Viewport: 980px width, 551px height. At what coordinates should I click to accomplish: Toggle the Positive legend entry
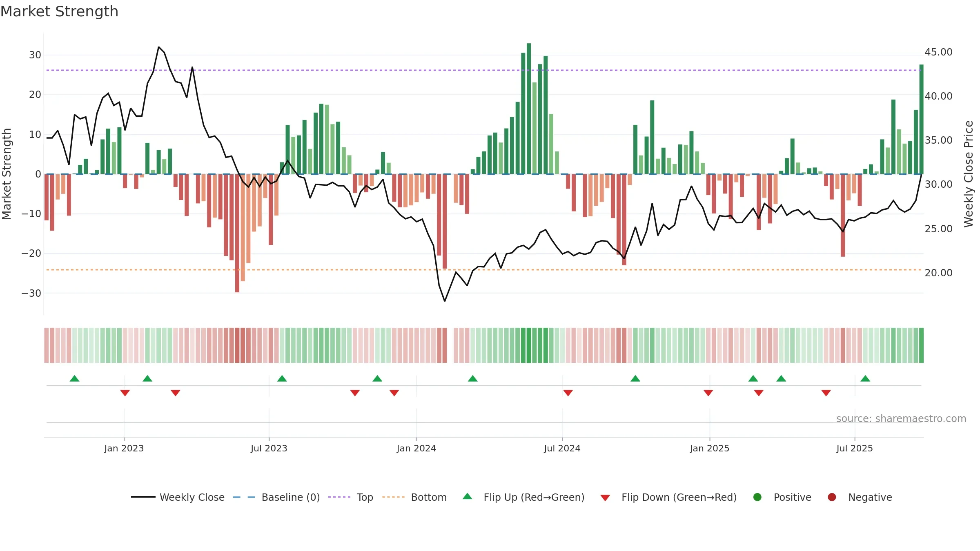(x=782, y=497)
